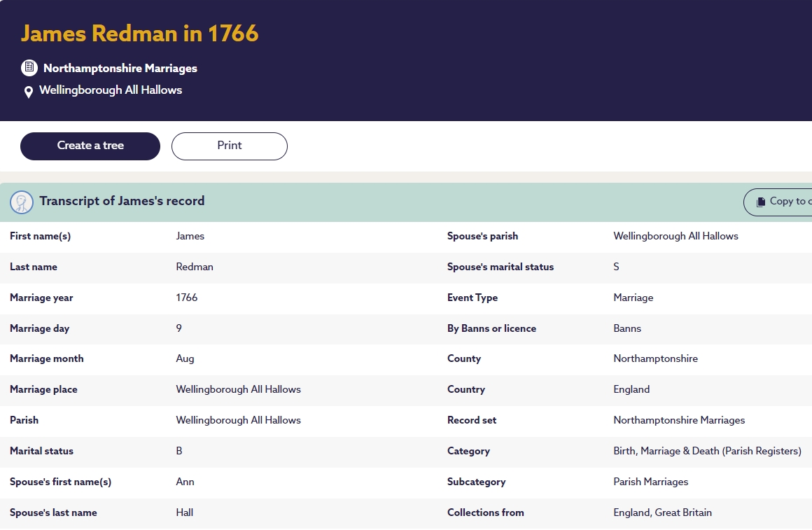Click the Transcript of James's record heading
This screenshot has width=812, height=530.
(122, 201)
